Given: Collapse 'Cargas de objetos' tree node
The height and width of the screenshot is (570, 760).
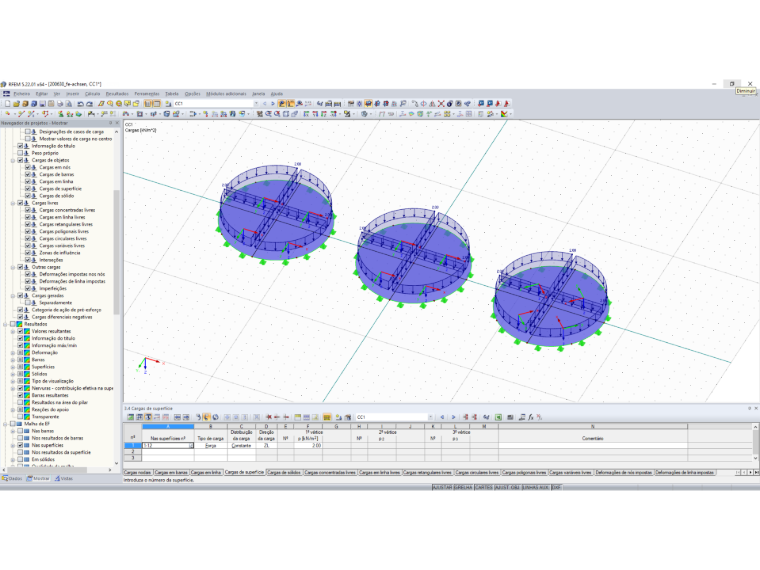Looking at the screenshot, I should 13,160.
